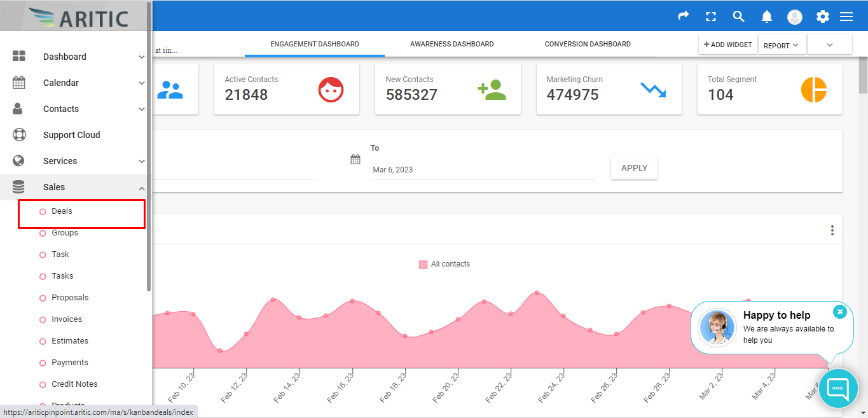Click the Aritic logo
868x418 pixels.
click(79, 18)
